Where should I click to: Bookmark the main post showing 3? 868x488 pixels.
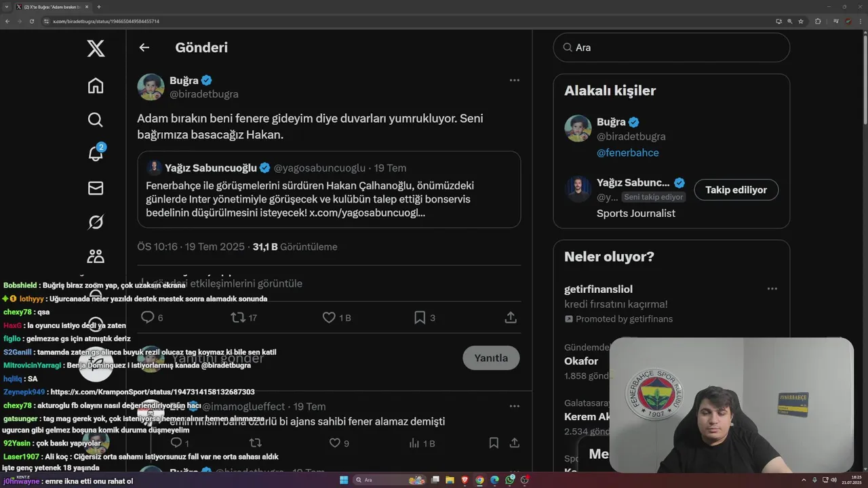click(420, 317)
